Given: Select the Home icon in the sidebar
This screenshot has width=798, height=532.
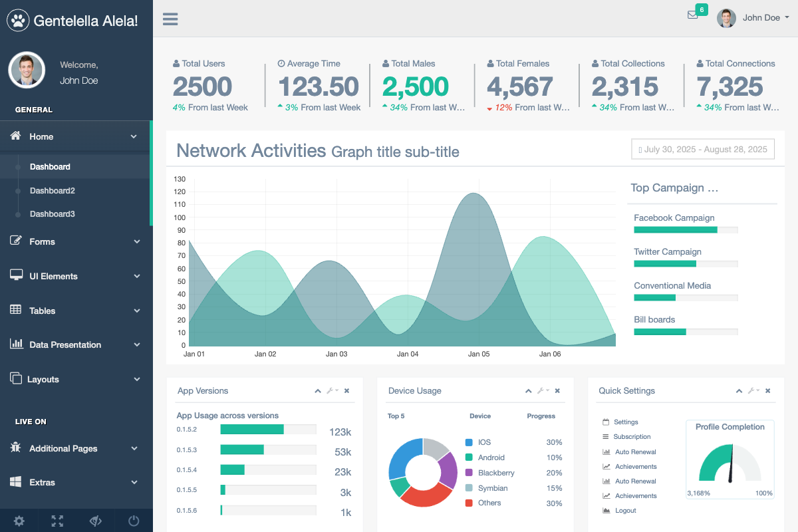Looking at the screenshot, I should [x=16, y=136].
